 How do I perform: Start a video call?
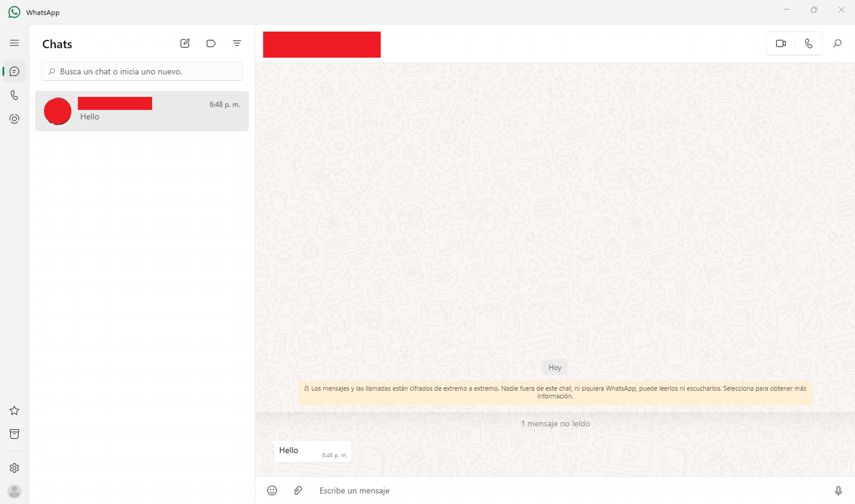click(781, 43)
